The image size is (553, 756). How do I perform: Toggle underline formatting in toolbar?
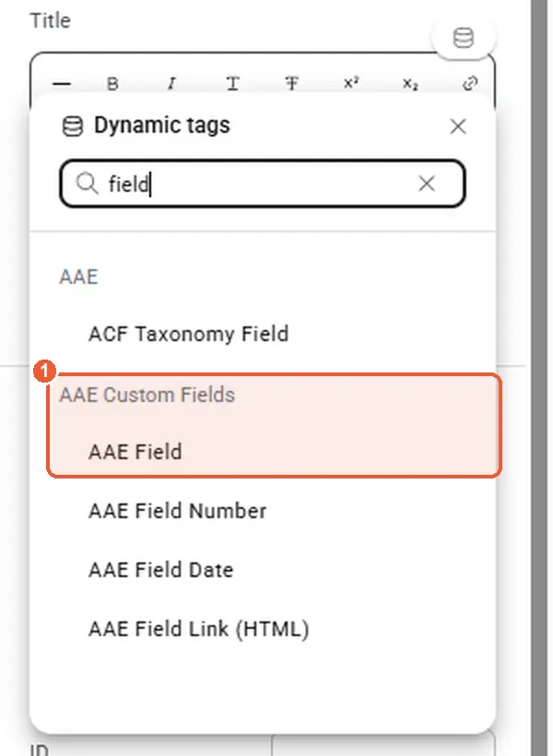coord(233,84)
